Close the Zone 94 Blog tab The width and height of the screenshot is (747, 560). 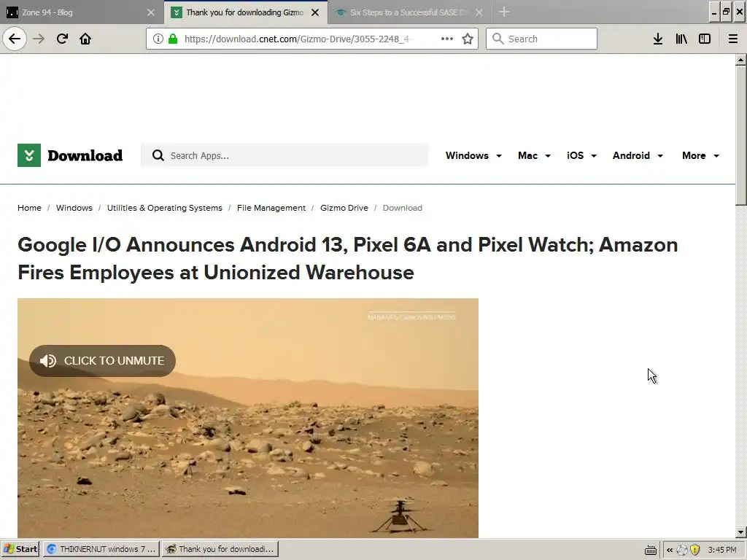(x=150, y=12)
